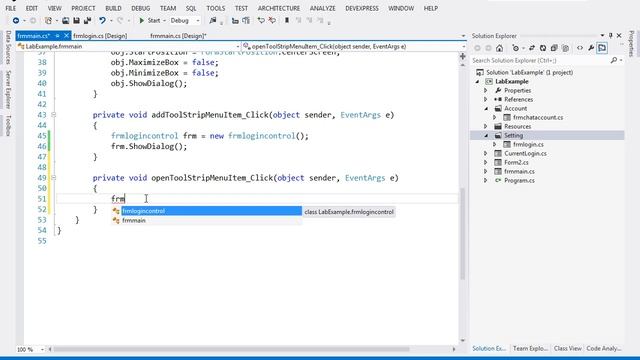The height and width of the screenshot is (360, 640).
Task: Open Solution Explorer window position dropdown
Action: pos(602,36)
